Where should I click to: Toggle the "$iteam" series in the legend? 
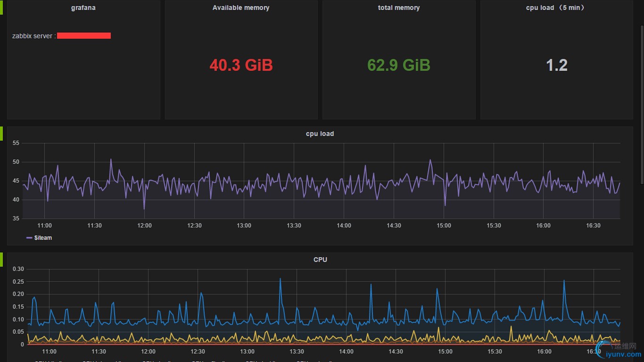pyautogui.click(x=43, y=238)
